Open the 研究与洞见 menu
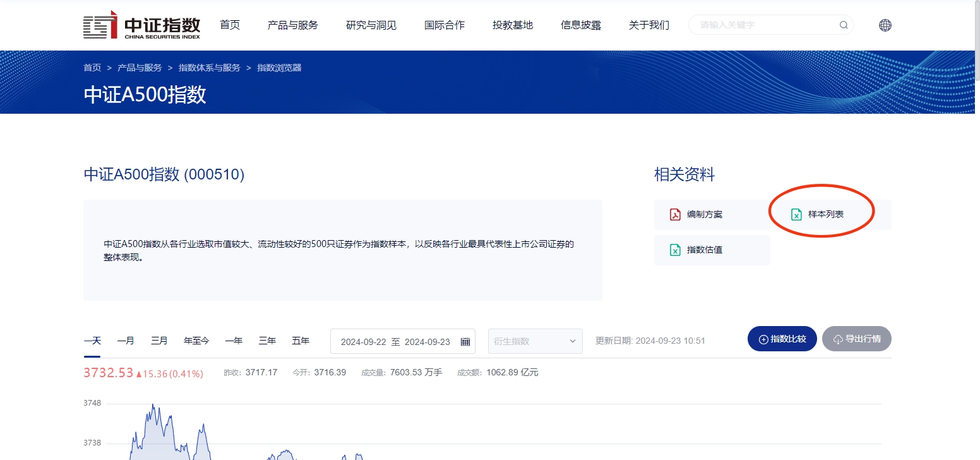Image resolution: width=980 pixels, height=460 pixels. 371,25
